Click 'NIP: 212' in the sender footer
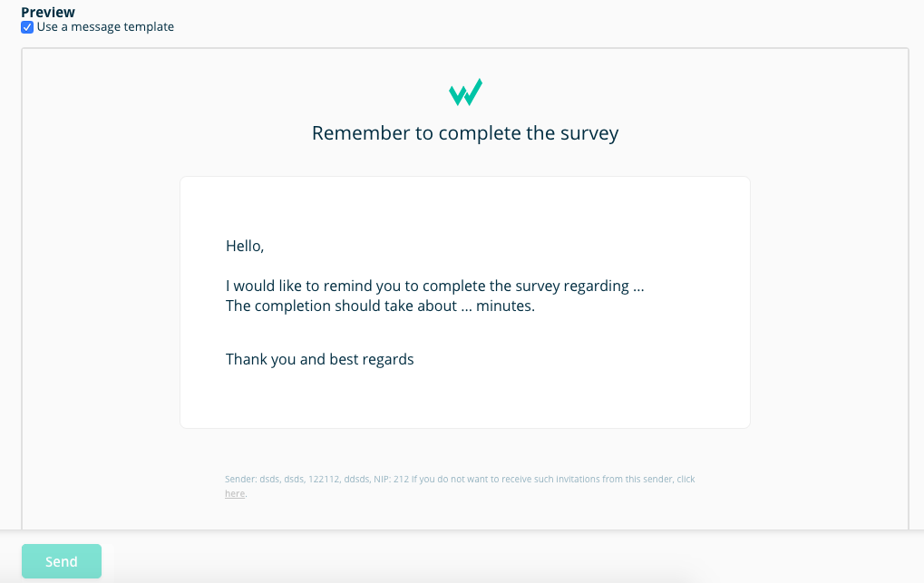This screenshot has height=583, width=924. (x=390, y=479)
